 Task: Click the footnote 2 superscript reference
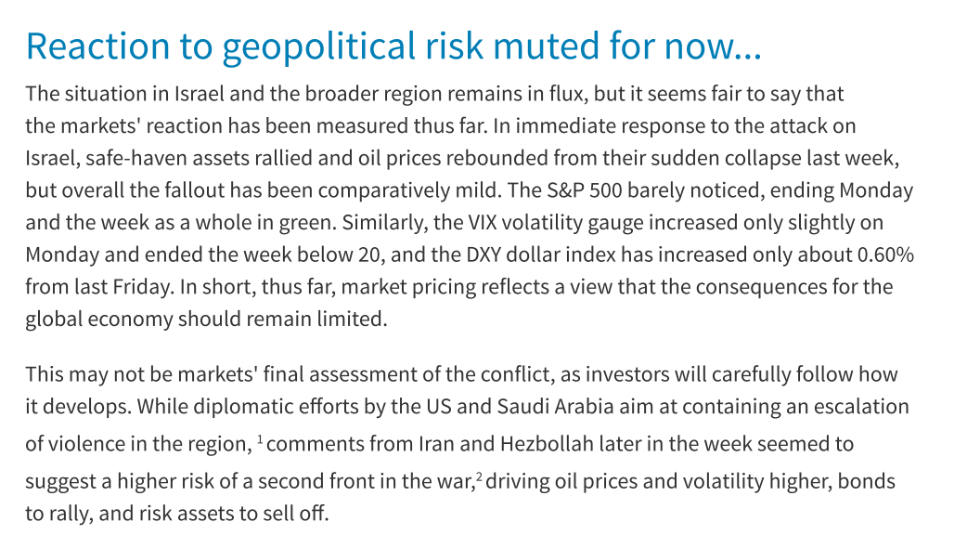480,475
